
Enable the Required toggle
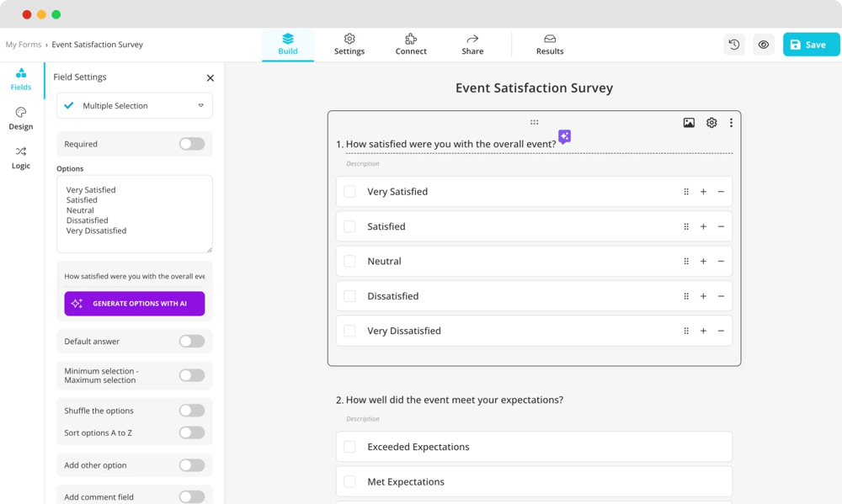click(192, 144)
